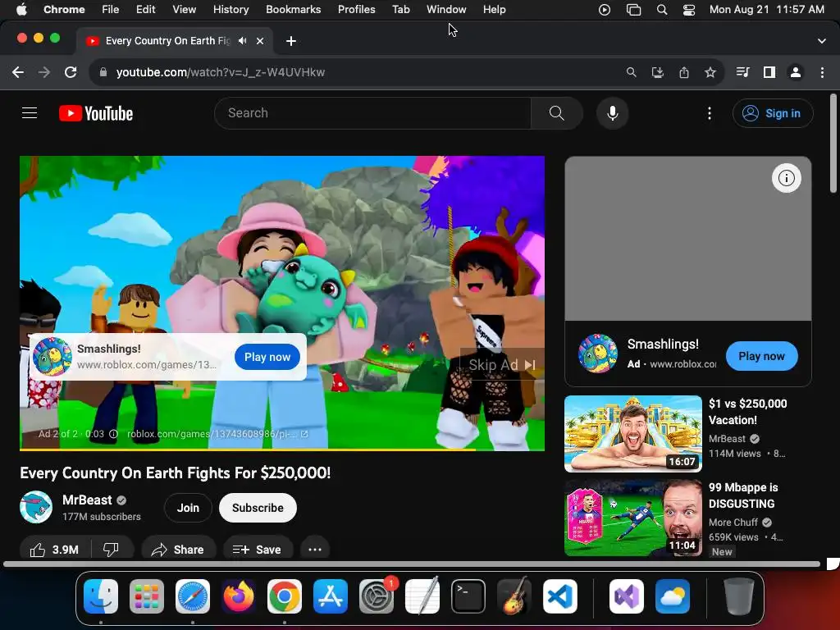
Task: Install YouTube app from address bar icon
Action: coord(658,72)
